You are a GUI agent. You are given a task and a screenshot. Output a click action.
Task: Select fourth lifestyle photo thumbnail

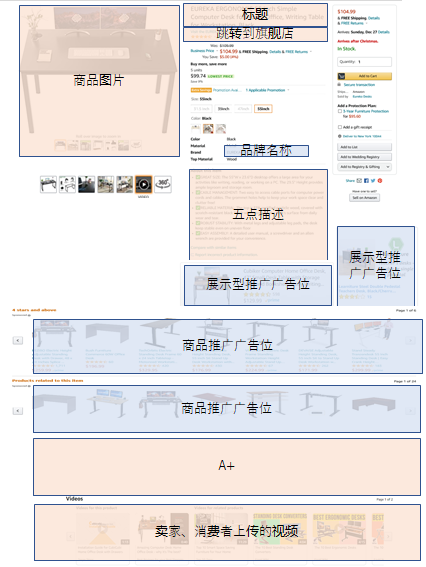pos(106,184)
